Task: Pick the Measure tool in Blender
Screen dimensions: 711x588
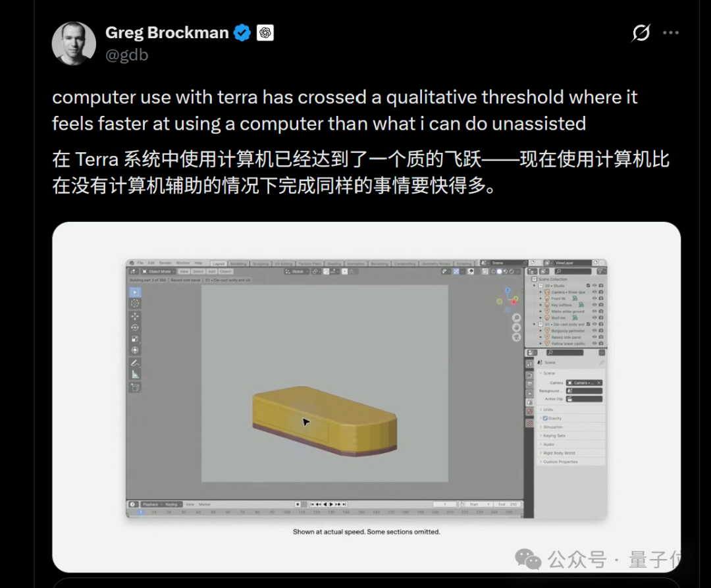Action: coord(135,375)
